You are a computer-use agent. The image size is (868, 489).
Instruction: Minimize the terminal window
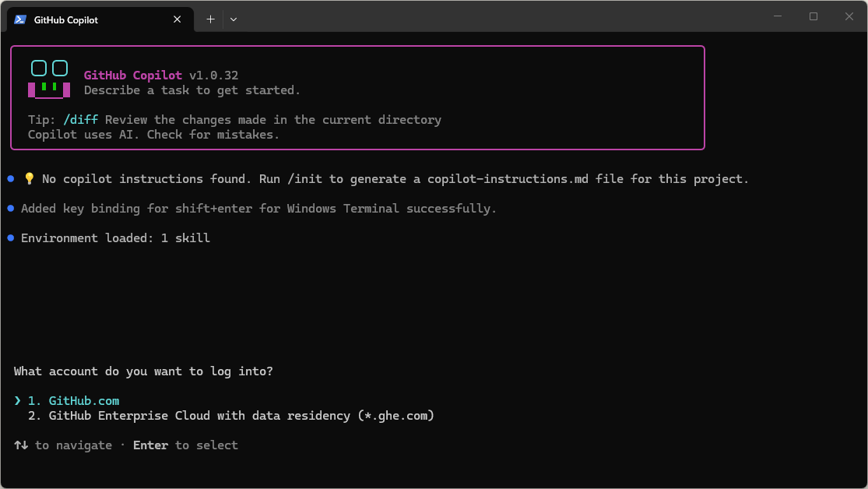tap(778, 16)
